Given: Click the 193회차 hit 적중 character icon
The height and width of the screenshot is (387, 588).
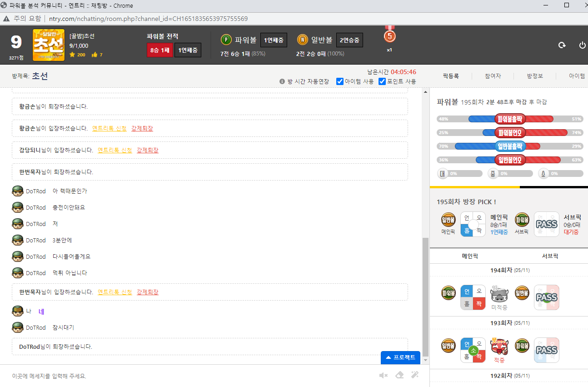Looking at the screenshot, I should (x=499, y=347).
